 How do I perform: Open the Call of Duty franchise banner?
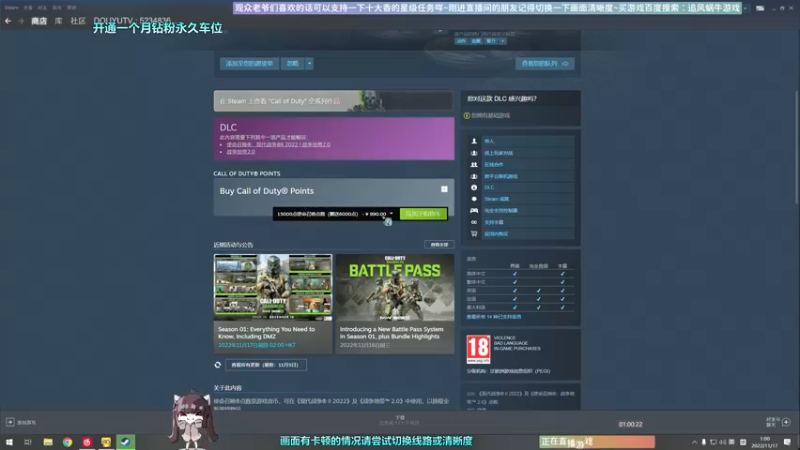pyautogui.click(x=334, y=101)
